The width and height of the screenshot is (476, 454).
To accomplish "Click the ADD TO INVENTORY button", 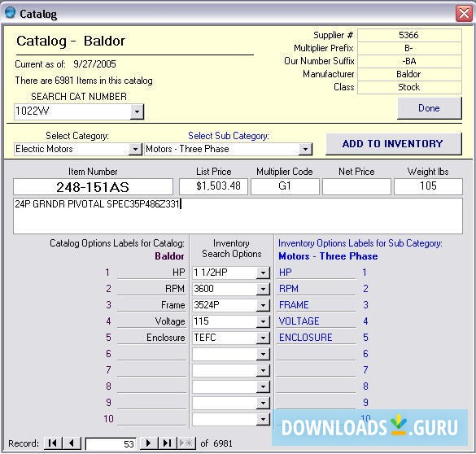I will [394, 144].
